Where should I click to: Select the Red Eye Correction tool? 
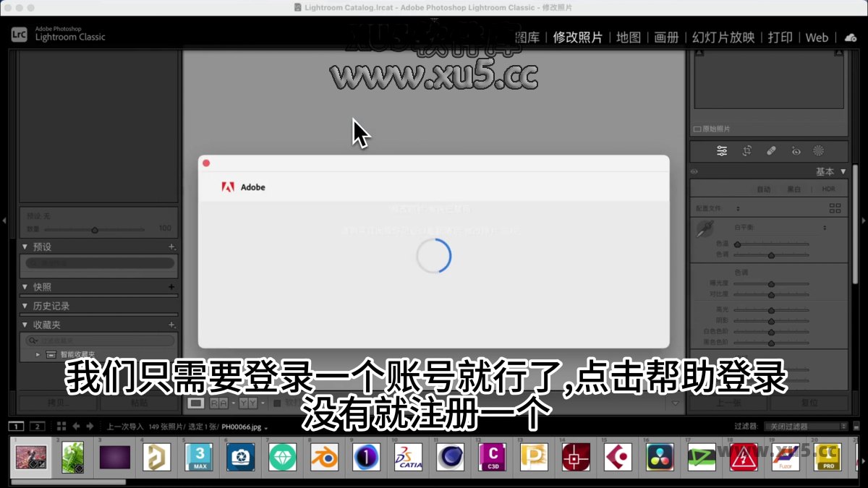coord(796,150)
